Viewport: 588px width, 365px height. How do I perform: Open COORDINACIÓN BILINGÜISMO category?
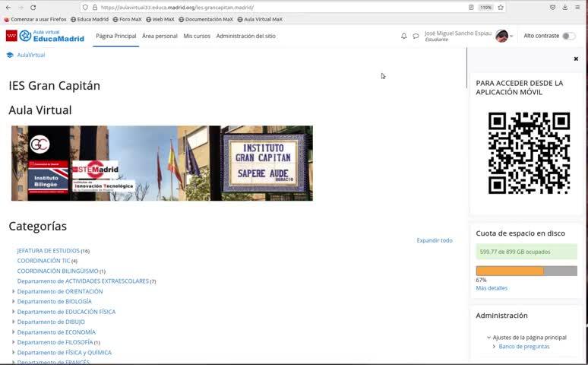58,271
